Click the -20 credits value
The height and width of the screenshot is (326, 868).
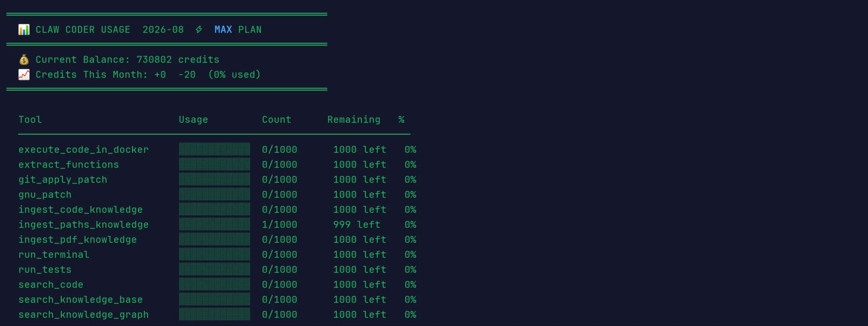[x=187, y=74]
